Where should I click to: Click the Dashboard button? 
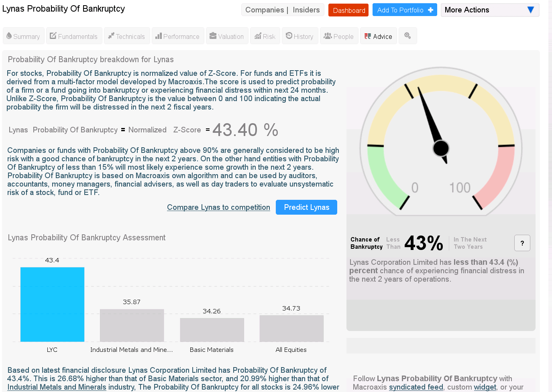pos(348,10)
